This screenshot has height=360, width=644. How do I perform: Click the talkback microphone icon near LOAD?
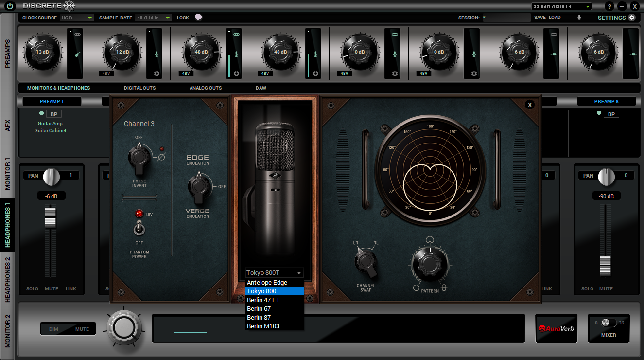579,18
